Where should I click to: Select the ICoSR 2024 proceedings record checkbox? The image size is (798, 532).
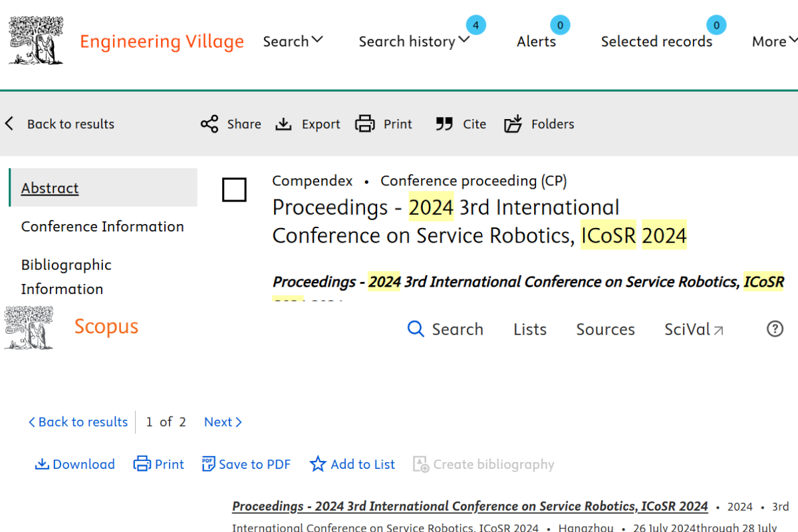(x=234, y=190)
